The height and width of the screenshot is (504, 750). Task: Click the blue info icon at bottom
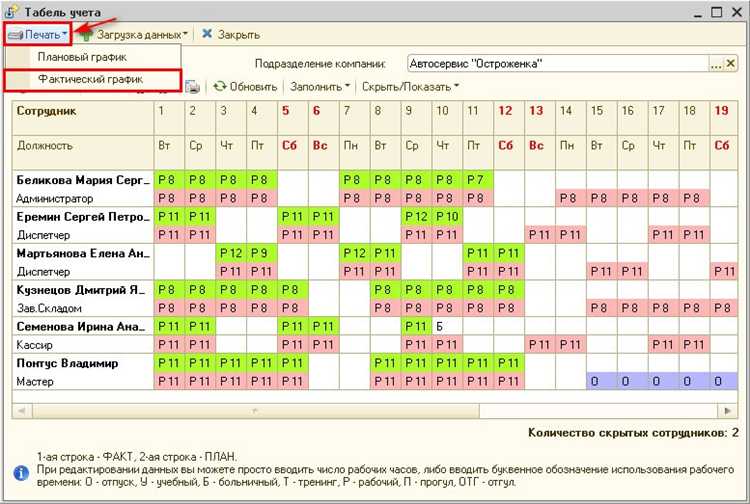[20, 472]
